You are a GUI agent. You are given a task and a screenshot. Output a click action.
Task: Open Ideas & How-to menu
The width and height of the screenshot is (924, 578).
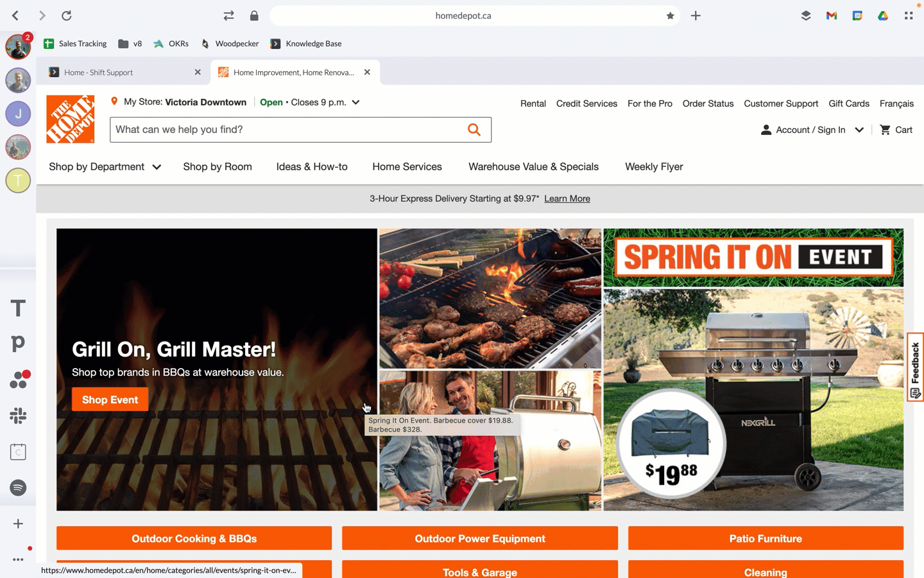coord(312,166)
